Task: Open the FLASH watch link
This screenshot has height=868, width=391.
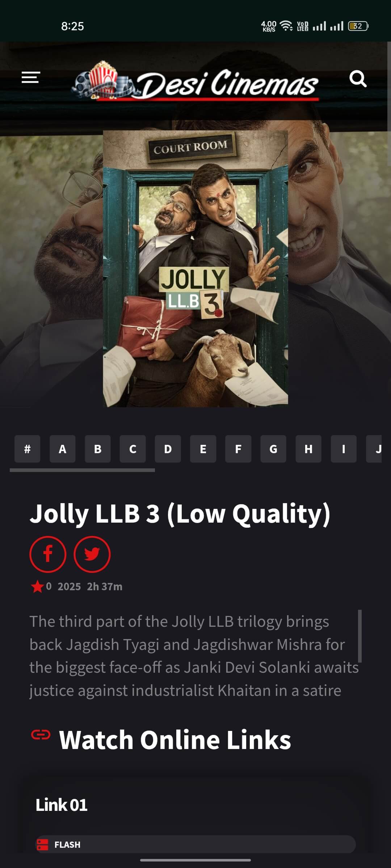Action: click(x=196, y=844)
